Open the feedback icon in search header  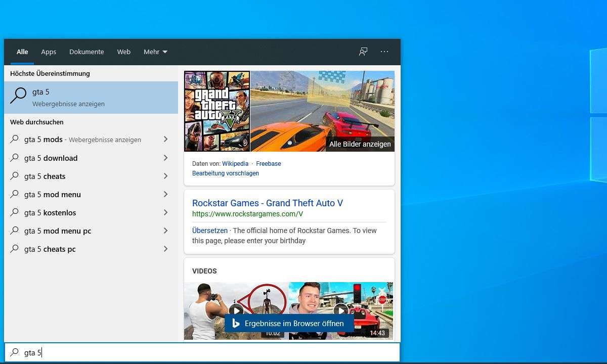click(x=363, y=52)
